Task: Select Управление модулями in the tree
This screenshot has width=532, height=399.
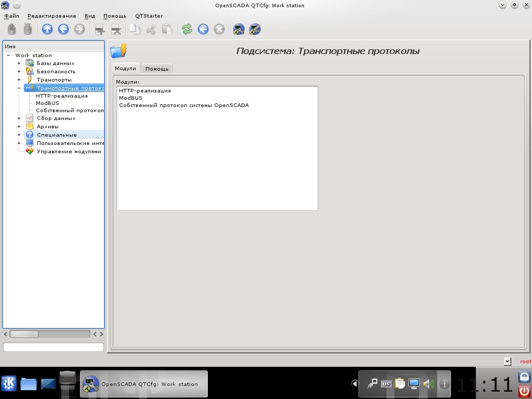Action: (x=69, y=151)
